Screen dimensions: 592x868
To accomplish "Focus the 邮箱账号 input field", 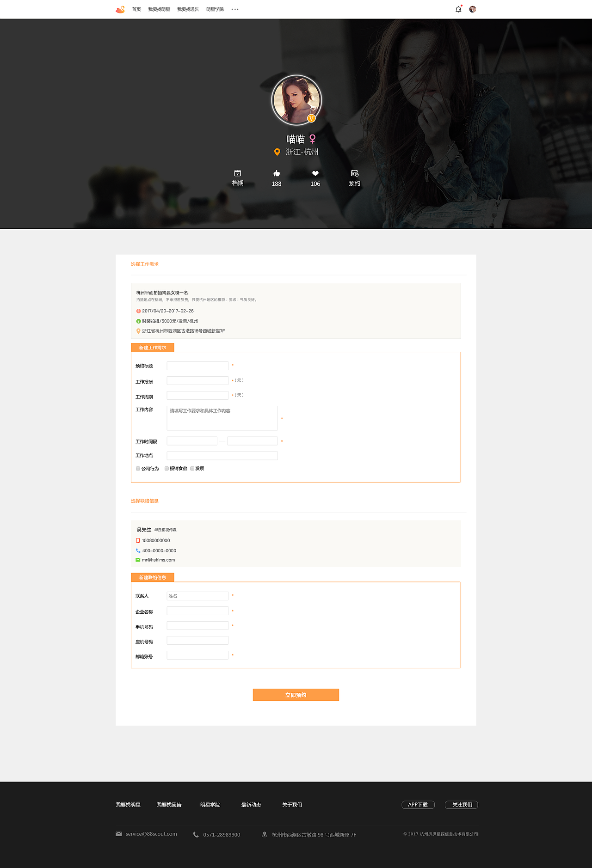I will (x=197, y=655).
